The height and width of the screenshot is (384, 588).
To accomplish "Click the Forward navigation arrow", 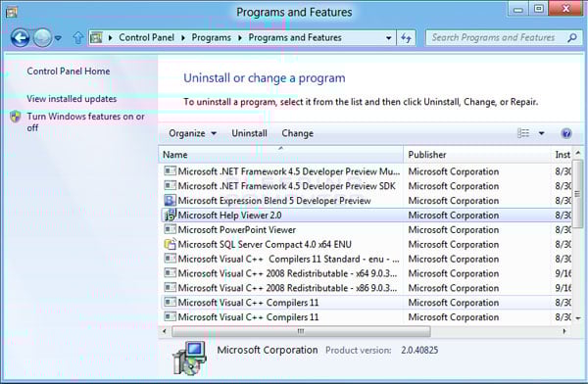I will point(42,38).
